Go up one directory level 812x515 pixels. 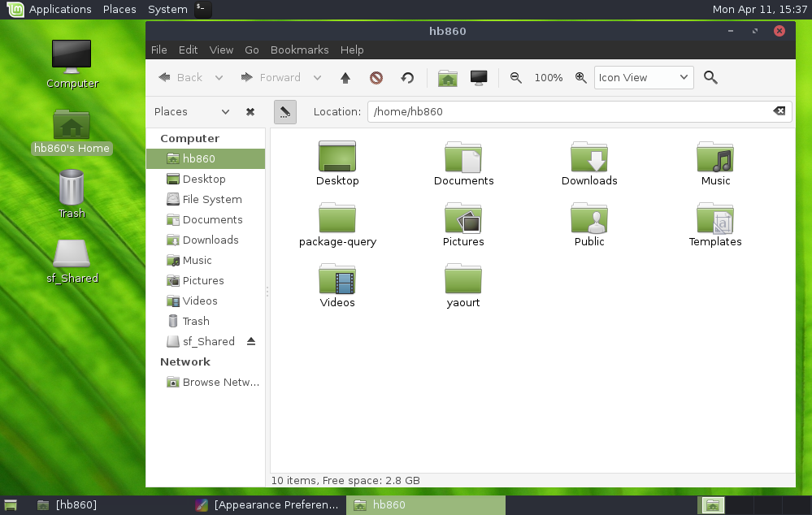[x=345, y=77]
